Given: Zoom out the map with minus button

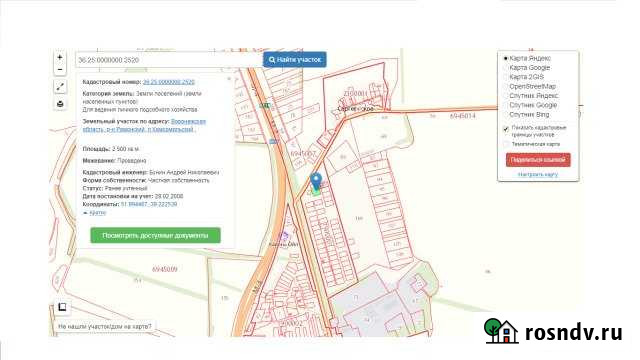Looking at the screenshot, I should click(x=60, y=69).
